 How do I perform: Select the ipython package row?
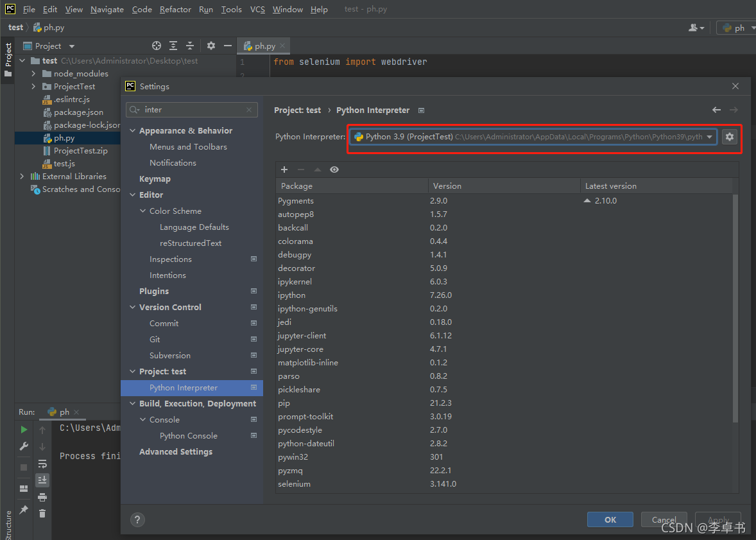504,295
